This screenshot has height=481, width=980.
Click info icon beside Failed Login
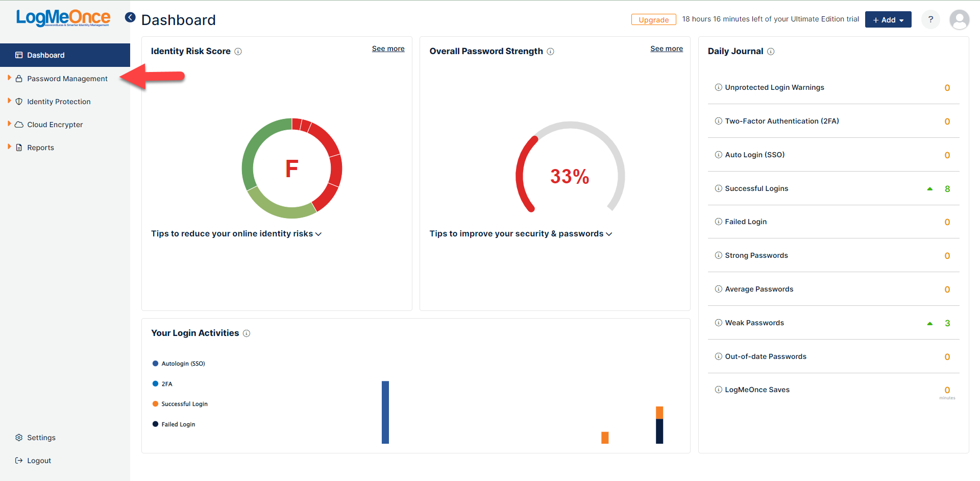pyautogui.click(x=719, y=222)
